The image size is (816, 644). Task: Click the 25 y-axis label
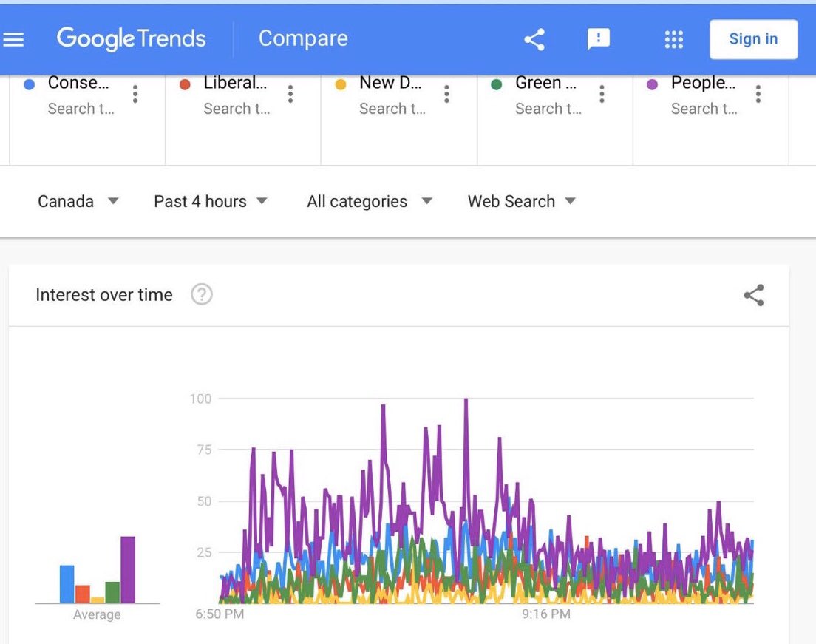204,552
